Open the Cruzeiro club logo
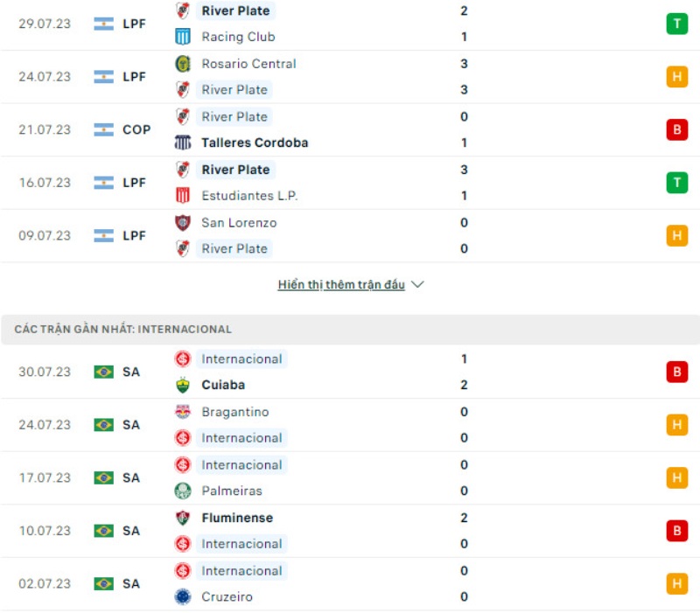This screenshot has width=700, height=613. [182, 596]
